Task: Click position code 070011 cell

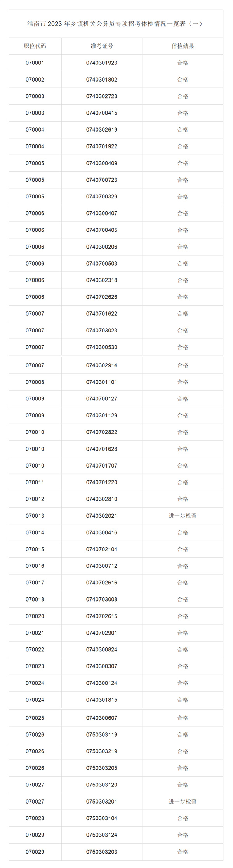Action: point(35,482)
